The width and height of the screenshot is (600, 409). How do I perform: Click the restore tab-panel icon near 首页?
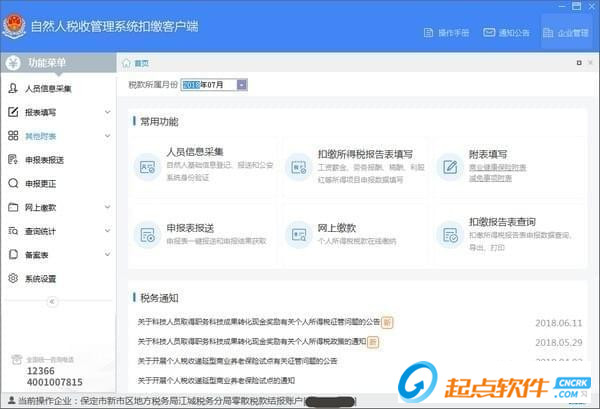[579, 63]
